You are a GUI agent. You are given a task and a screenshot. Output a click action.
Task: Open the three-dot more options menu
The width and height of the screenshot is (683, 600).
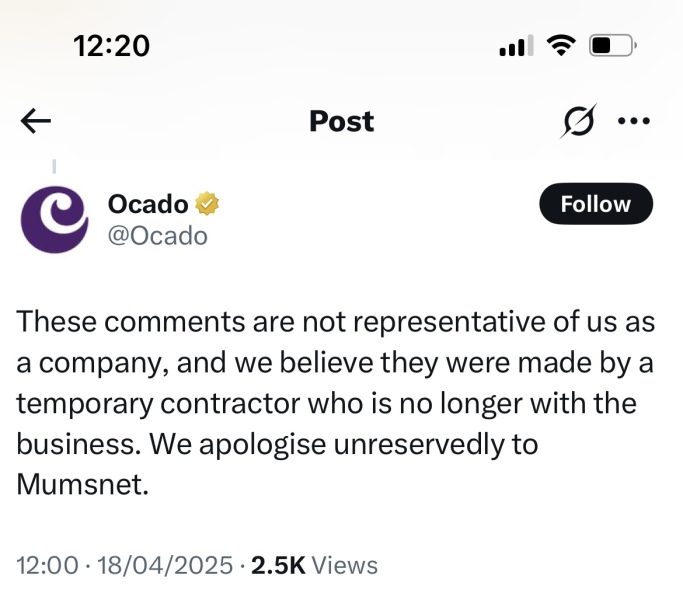coord(634,122)
